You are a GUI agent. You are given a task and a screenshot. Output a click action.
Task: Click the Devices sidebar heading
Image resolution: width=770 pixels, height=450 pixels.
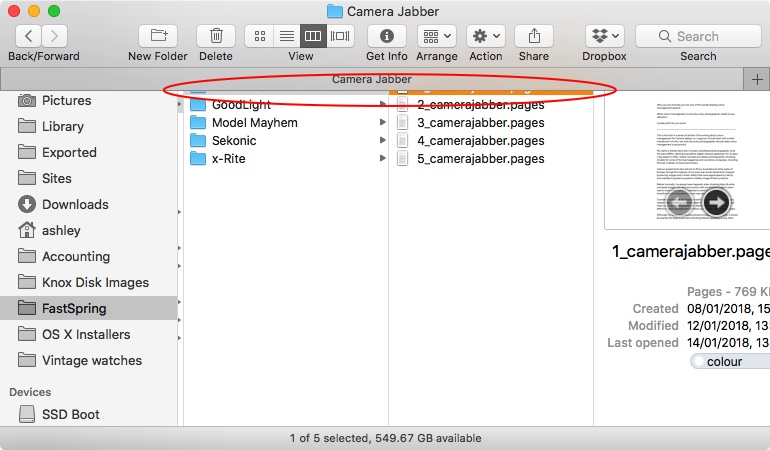tap(30, 392)
